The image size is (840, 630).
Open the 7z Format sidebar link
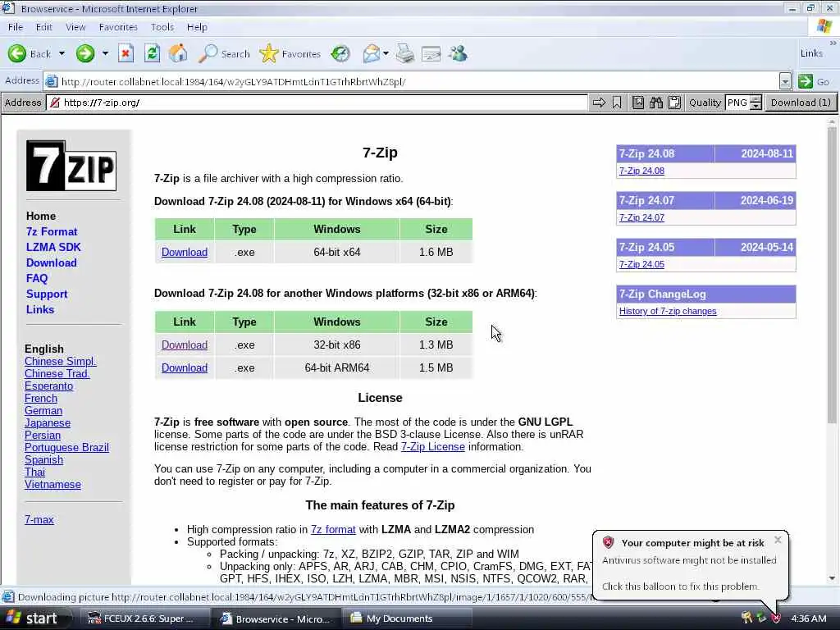pyautogui.click(x=52, y=231)
